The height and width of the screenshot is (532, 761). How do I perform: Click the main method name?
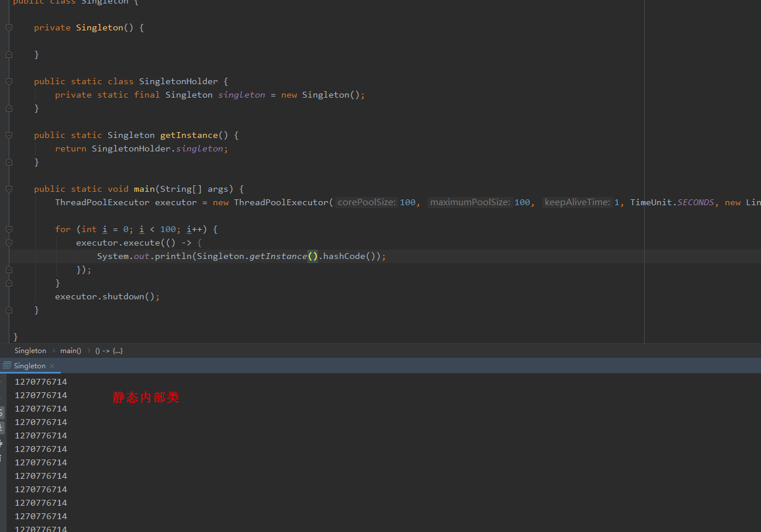(x=144, y=189)
